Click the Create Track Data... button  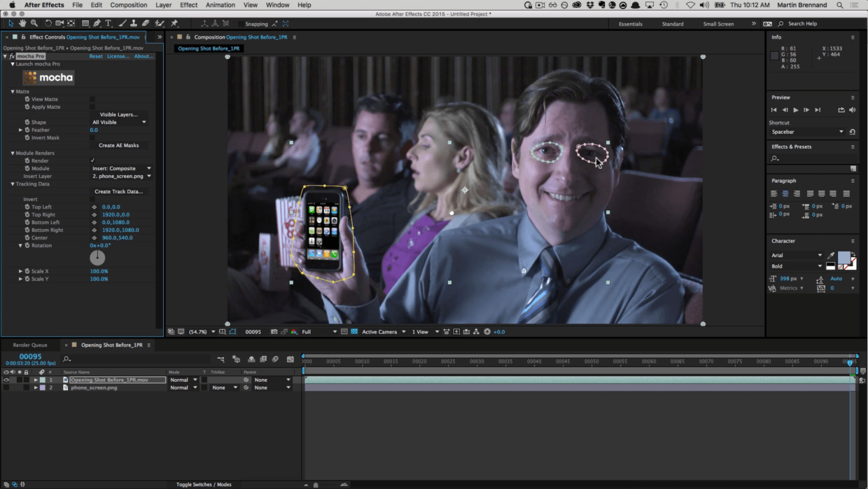118,192
